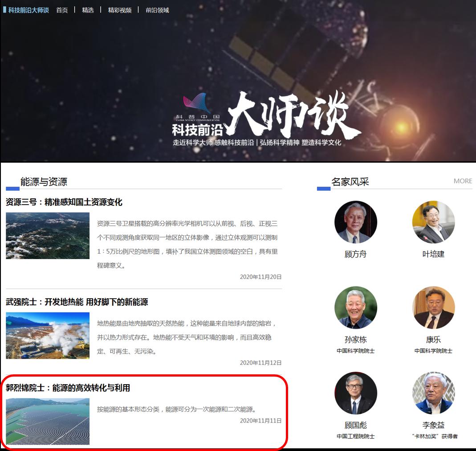Click the geothermal plant steam thumbnail
476x451 pixels.
click(x=48, y=336)
